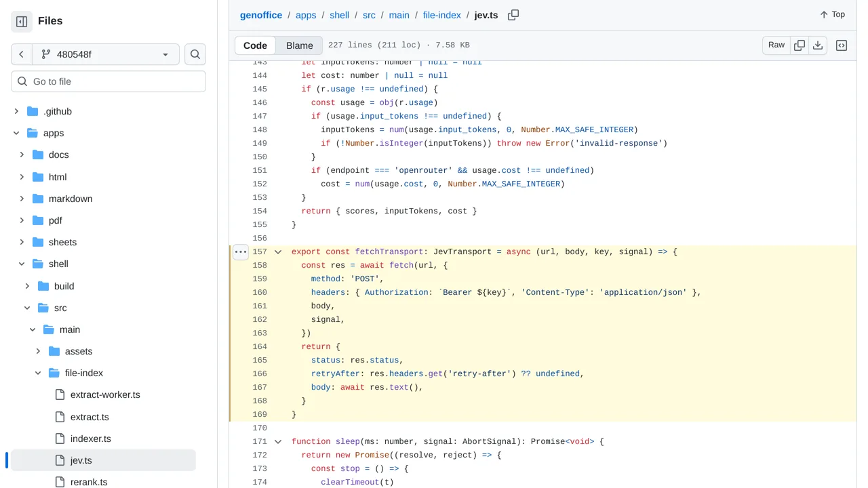
Task: Collapse the apps folder chevron
Action: [16, 133]
